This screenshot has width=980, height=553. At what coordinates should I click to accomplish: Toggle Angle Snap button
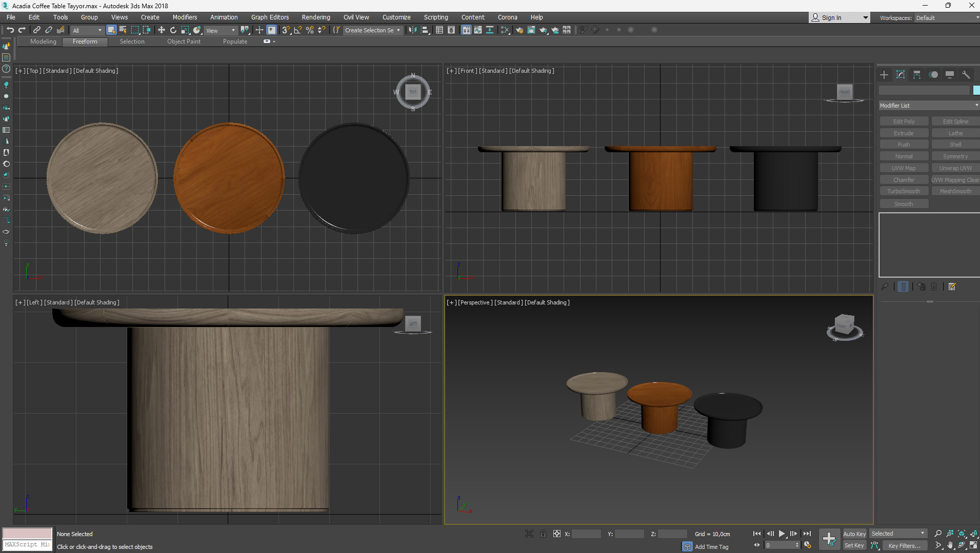tap(298, 30)
